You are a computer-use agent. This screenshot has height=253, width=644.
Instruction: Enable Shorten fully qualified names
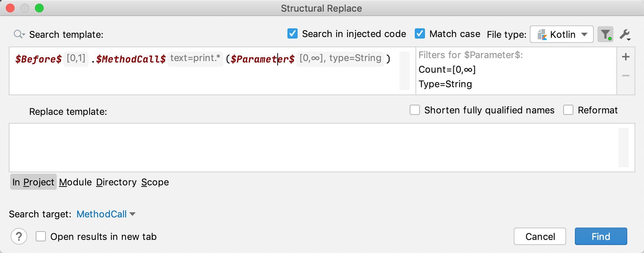415,110
